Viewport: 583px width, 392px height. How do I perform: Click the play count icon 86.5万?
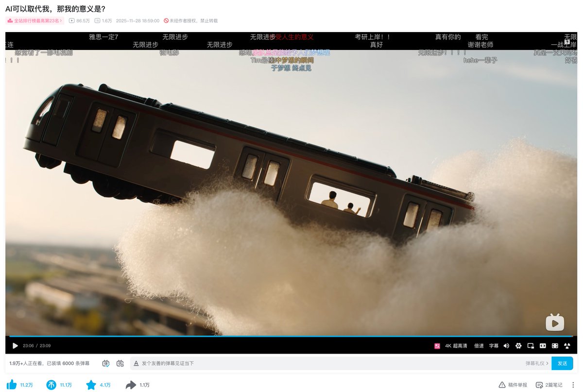pos(72,21)
